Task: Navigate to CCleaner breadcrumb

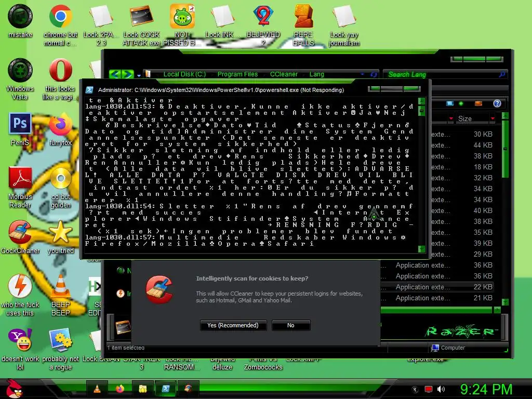Action: (x=284, y=74)
